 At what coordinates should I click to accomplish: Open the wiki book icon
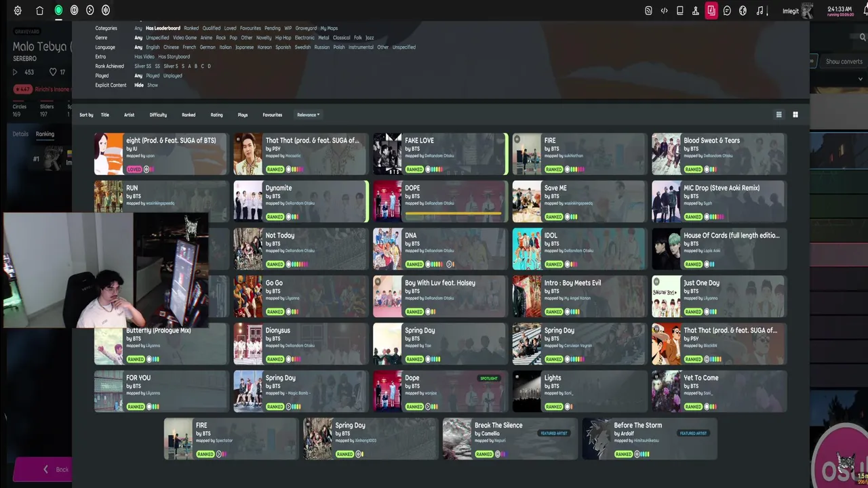coord(680,10)
